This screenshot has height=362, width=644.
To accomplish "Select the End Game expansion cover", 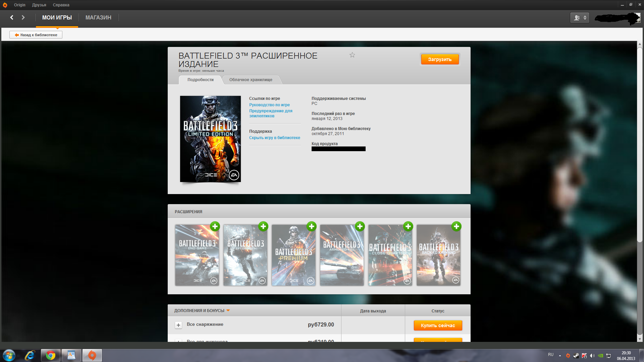I will point(197,255).
